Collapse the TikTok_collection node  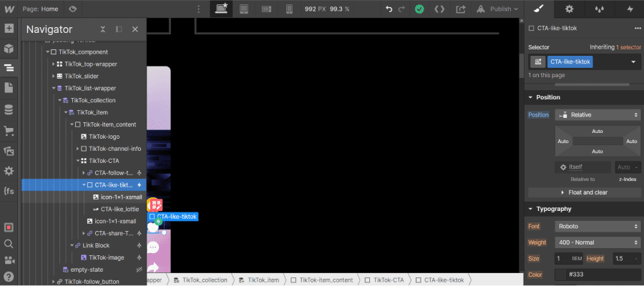tap(59, 101)
